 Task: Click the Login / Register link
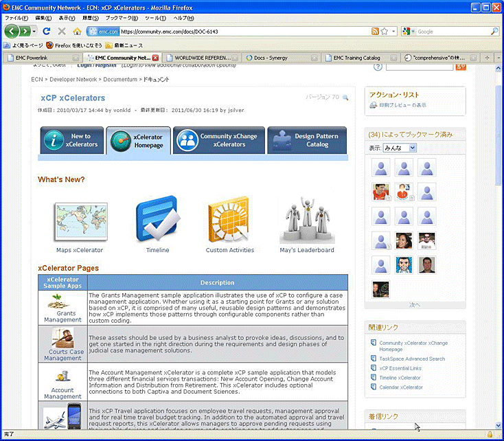pyautogui.click(x=96, y=65)
